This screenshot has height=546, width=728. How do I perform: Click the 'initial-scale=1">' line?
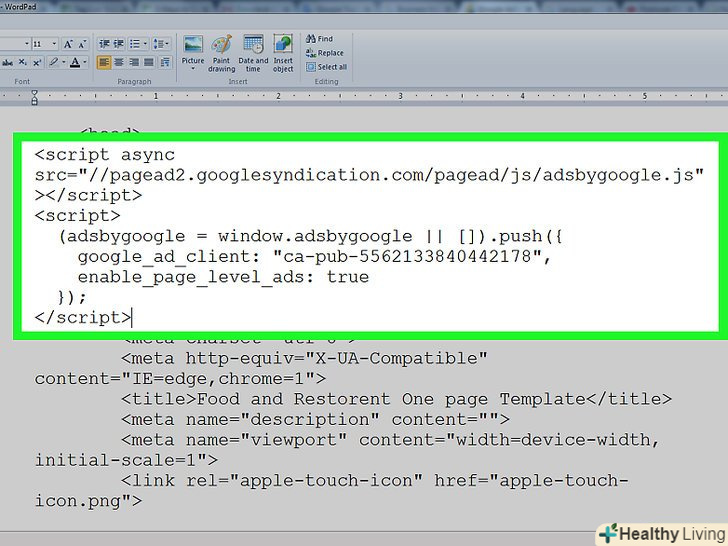pos(126,461)
